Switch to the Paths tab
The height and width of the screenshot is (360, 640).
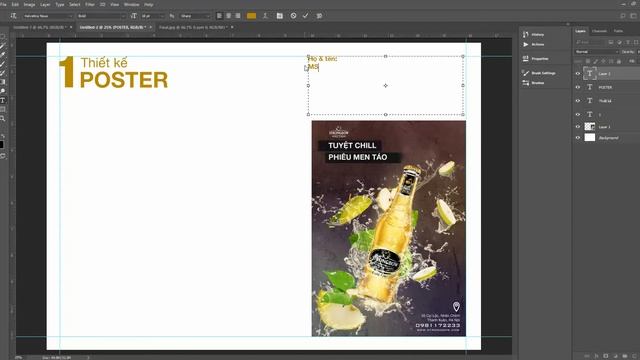(618, 31)
